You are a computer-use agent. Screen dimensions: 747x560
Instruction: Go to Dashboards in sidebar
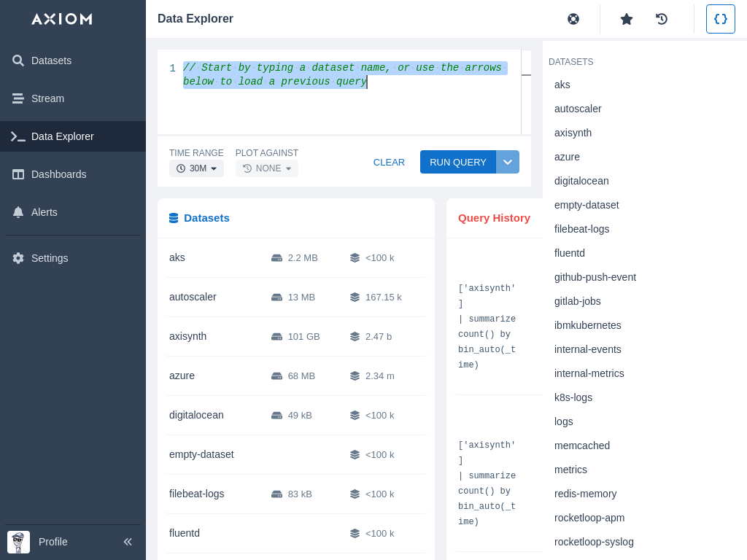coord(58,174)
